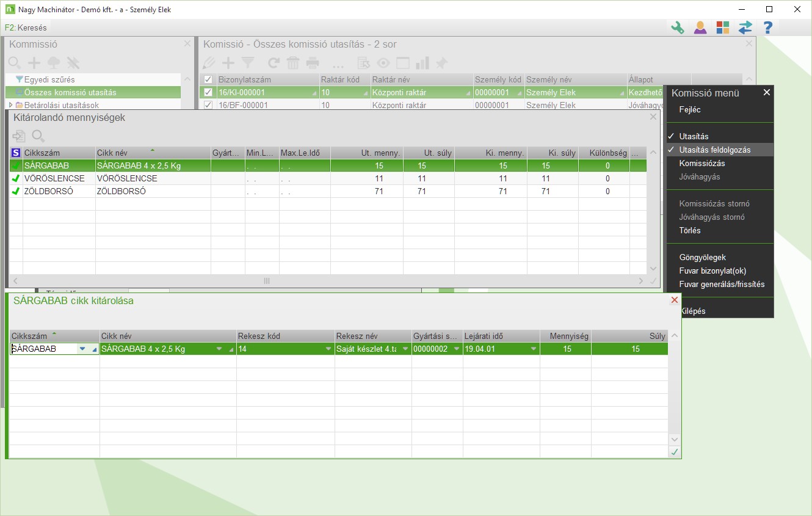The image size is (812, 516).
Task: Select the ZÖLDBORSÓ row in Kitárolandó grid
Action: click(328, 191)
